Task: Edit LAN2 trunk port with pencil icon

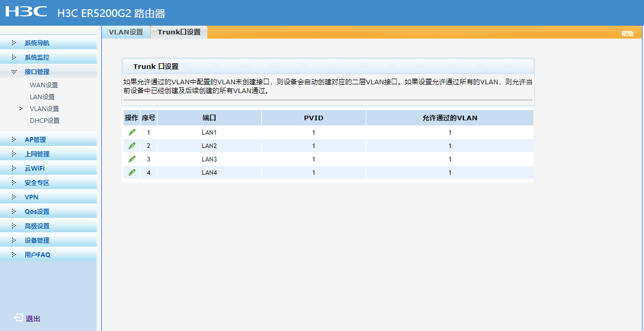Action: point(132,145)
